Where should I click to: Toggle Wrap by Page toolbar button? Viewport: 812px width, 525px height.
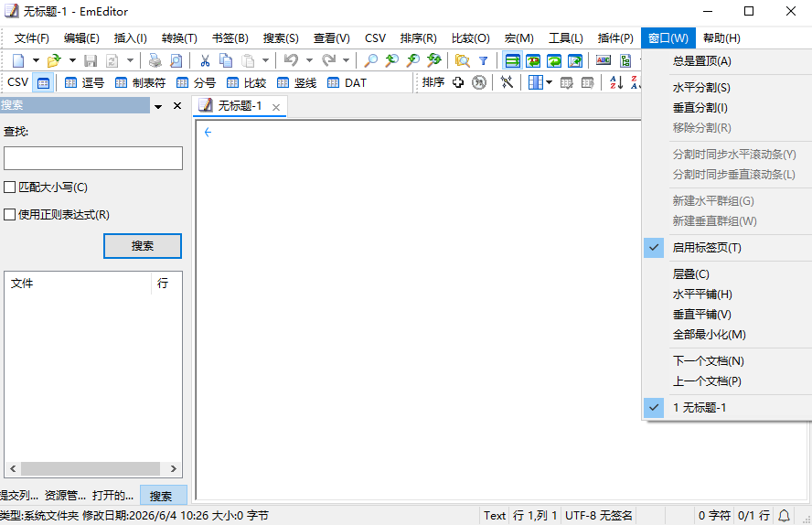click(575, 60)
